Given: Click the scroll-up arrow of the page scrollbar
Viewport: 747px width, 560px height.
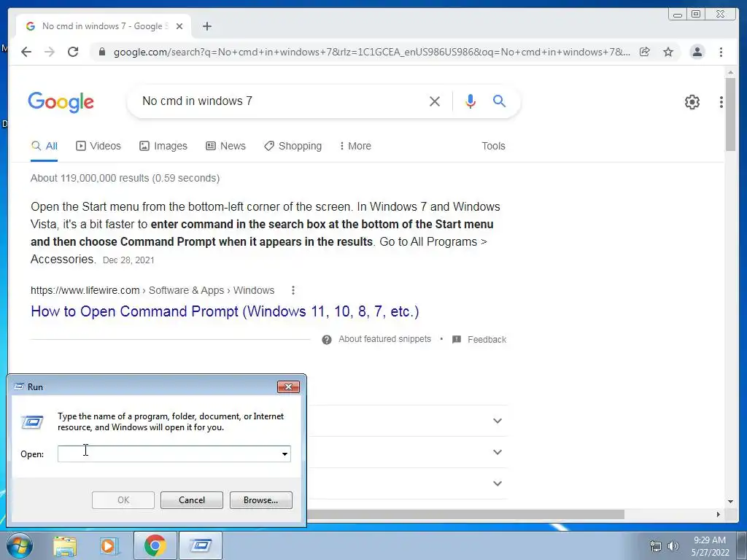Looking at the screenshot, I should [x=730, y=72].
